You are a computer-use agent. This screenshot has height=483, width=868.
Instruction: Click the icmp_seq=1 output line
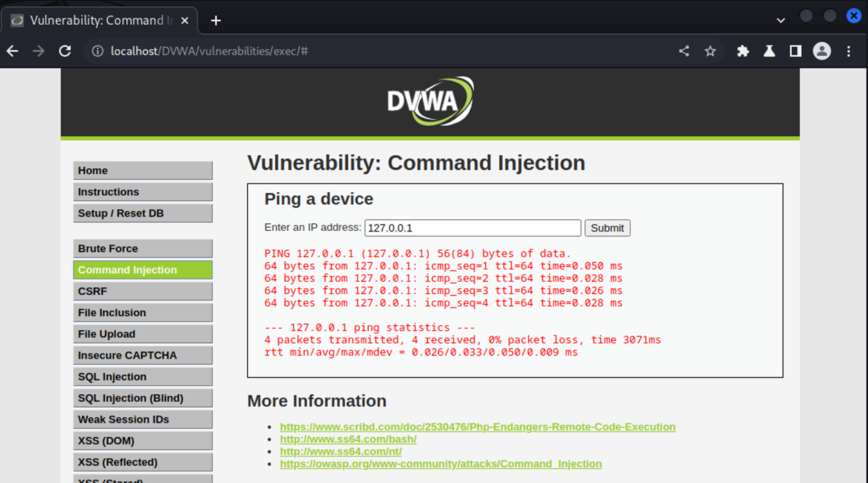click(443, 266)
